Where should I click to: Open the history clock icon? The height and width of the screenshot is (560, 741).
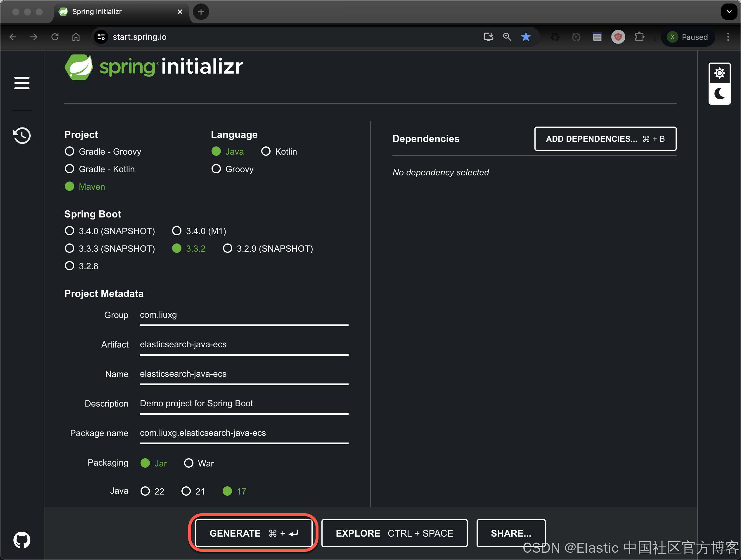22,135
